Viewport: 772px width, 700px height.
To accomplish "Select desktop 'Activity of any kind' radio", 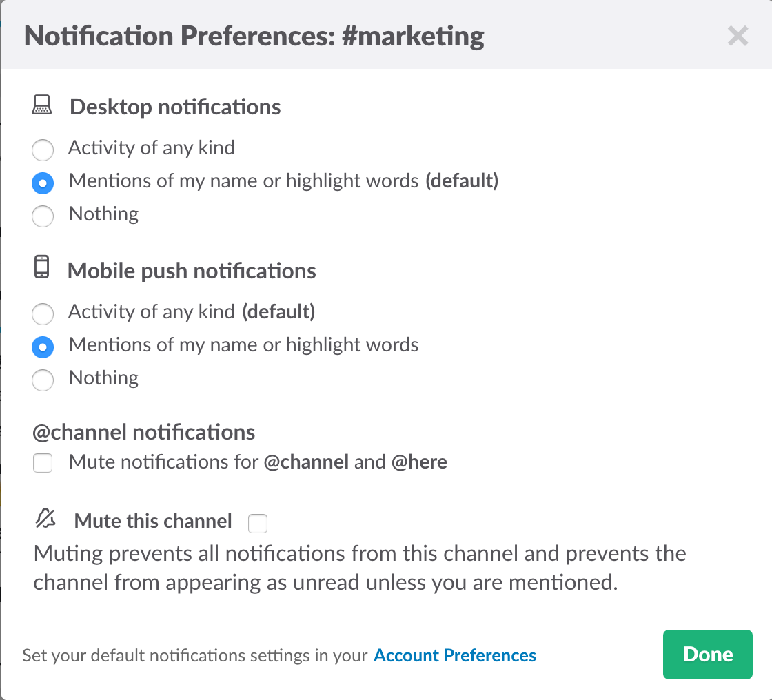I will click(x=43, y=150).
